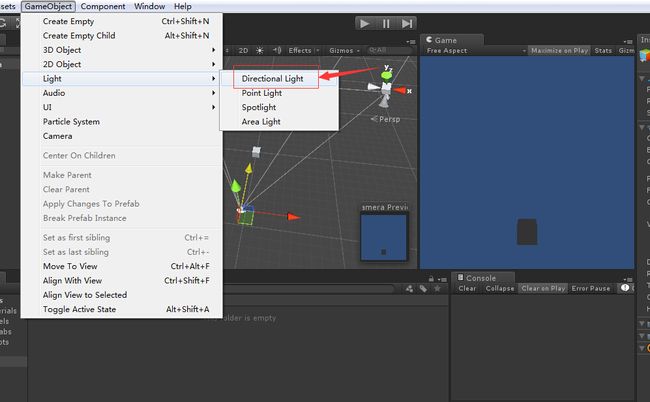
Task: Click the green move arrow handle of selected object
Action: click(x=235, y=186)
